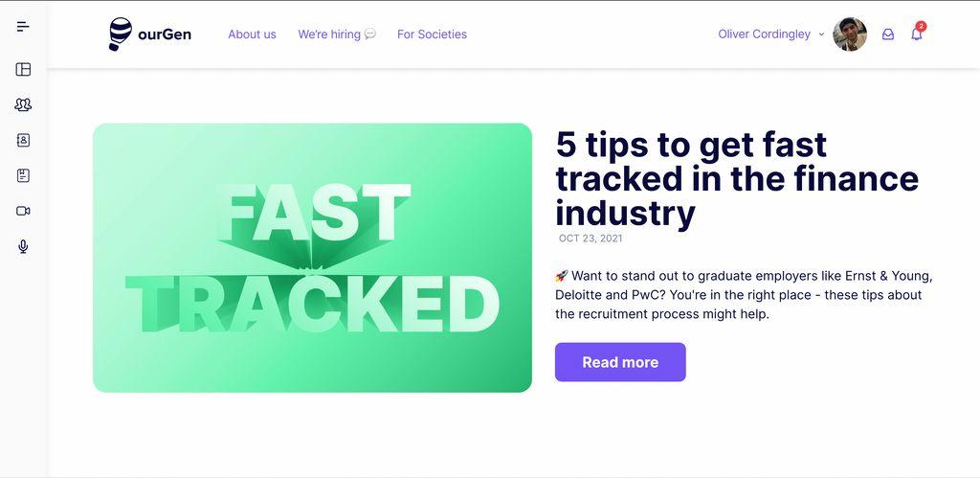Viewport: 980px width, 478px height.
Task: Open the microphone podcast sidebar icon
Action: (x=23, y=246)
